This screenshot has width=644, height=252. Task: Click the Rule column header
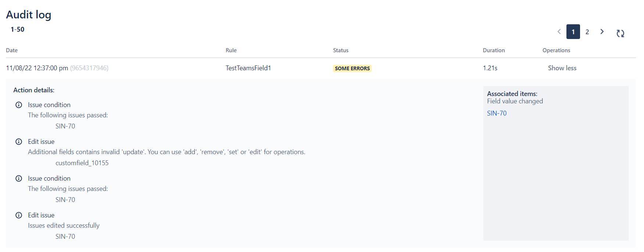click(231, 50)
